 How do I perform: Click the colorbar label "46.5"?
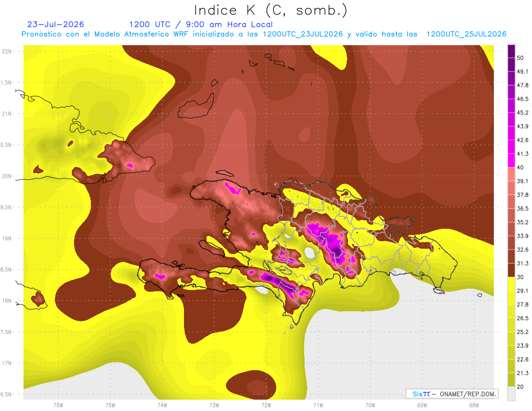(x=523, y=99)
